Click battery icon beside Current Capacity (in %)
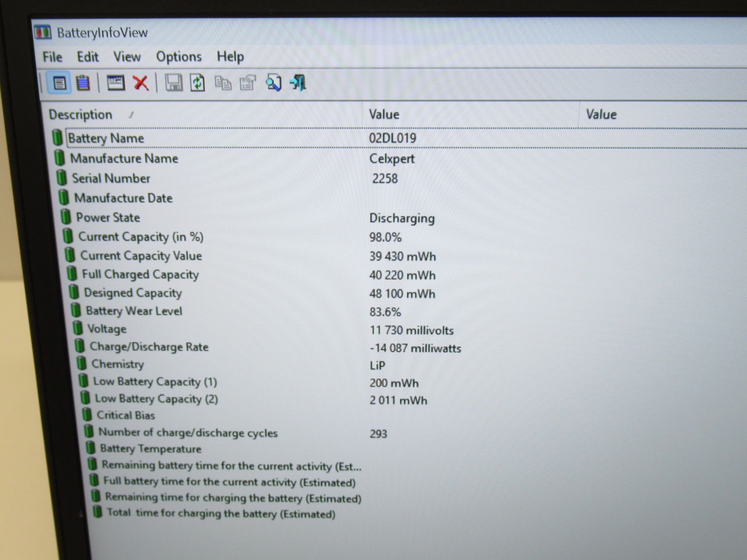This screenshot has width=747, height=560. pos(68,236)
